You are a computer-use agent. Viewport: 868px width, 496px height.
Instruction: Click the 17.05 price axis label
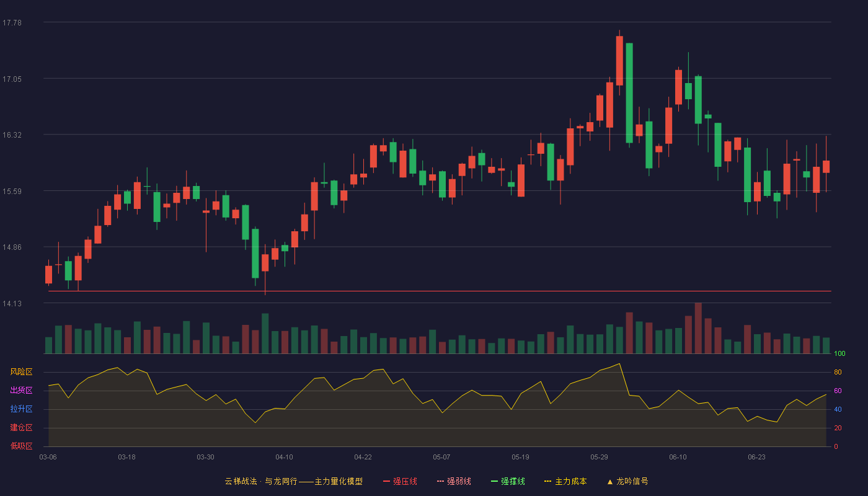(12, 79)
